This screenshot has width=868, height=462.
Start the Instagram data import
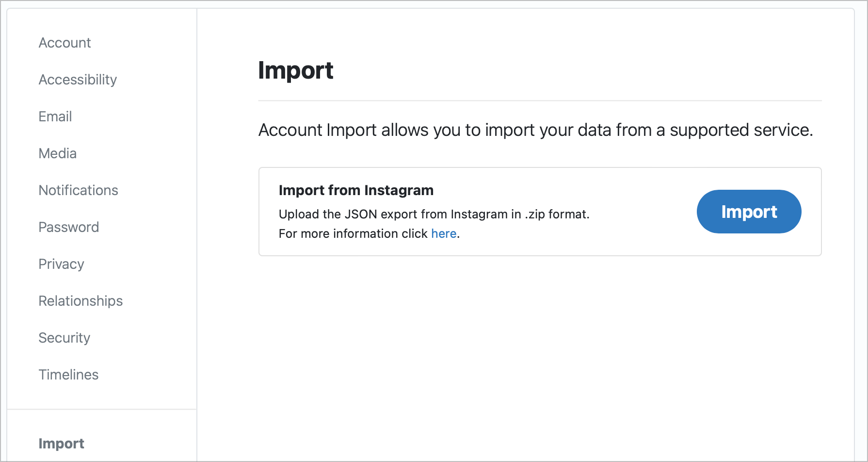pyautogui.click(x=749, y=211)
